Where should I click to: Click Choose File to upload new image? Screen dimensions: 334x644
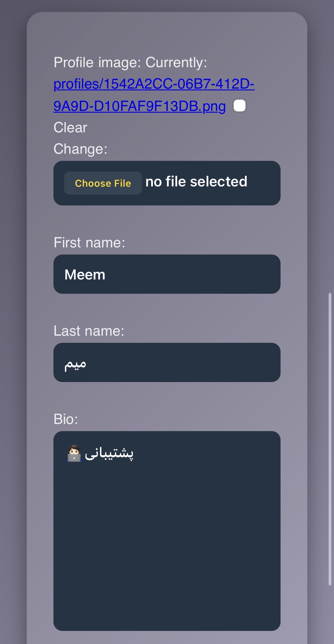(x=103, y=183)
